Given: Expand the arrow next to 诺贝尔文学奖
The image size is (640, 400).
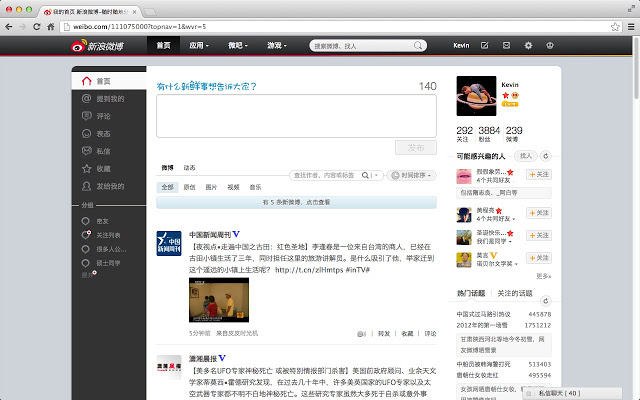Looking at the screenshot, I should tap(516, 264).
